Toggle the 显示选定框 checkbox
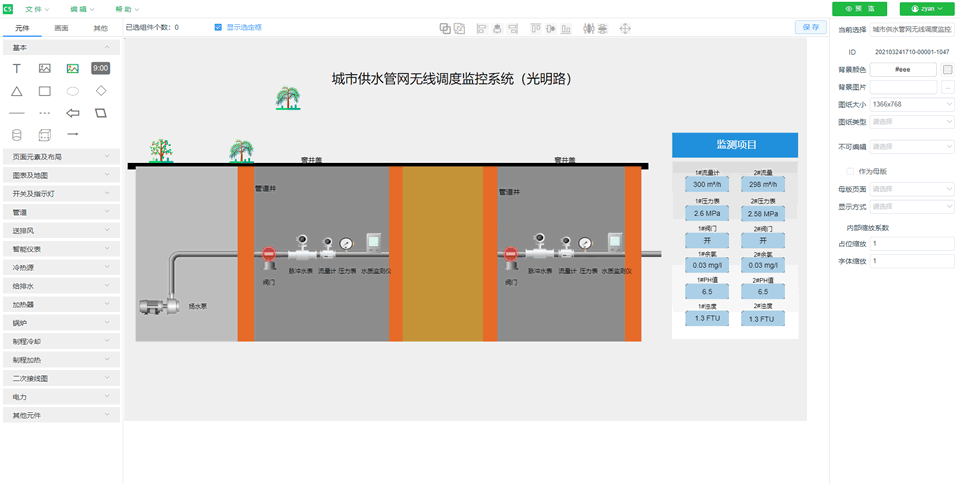The width and height of the screenshot is (960, 484). pos(218,27)
